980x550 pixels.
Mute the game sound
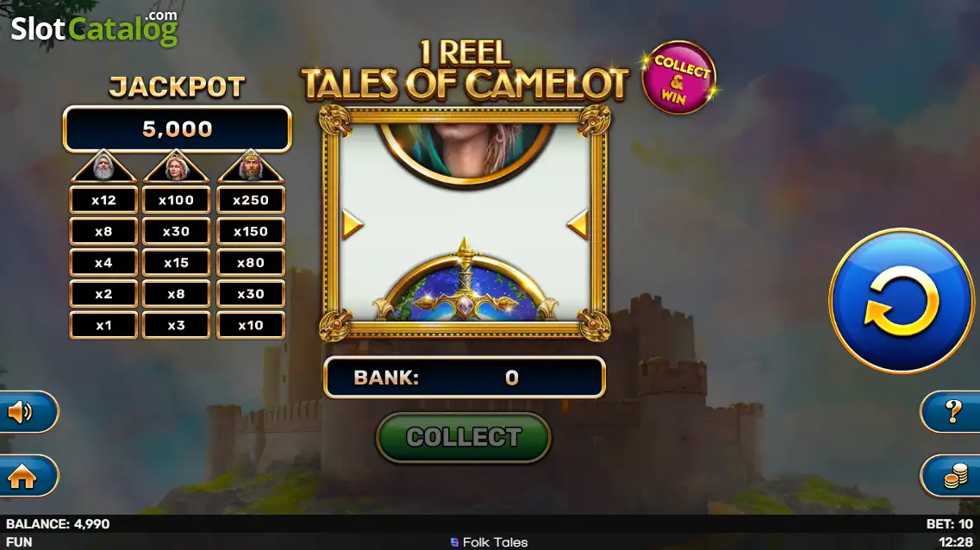[28, 412]
